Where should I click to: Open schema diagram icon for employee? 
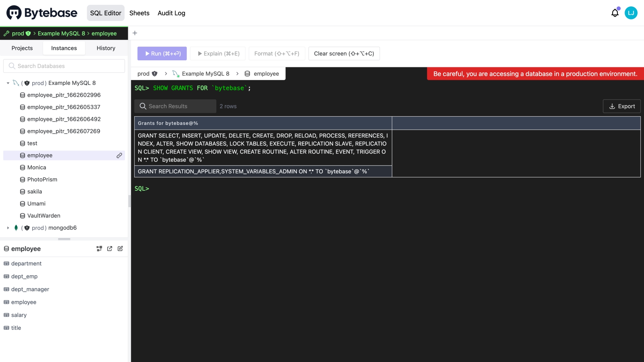[99, 249]
